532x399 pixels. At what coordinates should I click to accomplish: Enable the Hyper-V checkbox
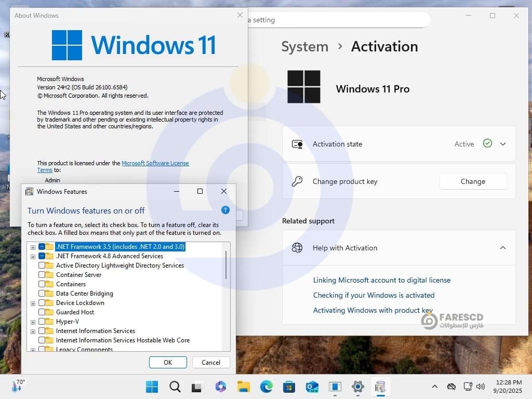pyautogui.click(x=42, y=322)
